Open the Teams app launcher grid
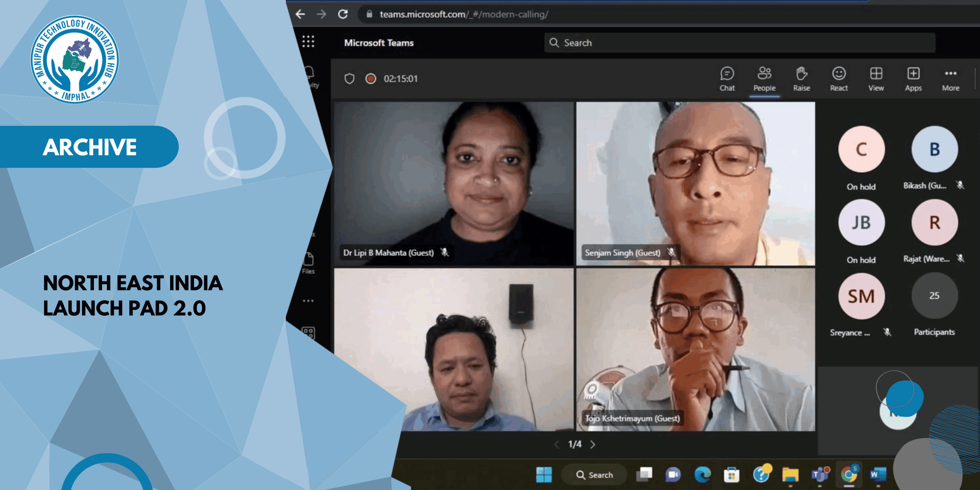 (308, 41)
